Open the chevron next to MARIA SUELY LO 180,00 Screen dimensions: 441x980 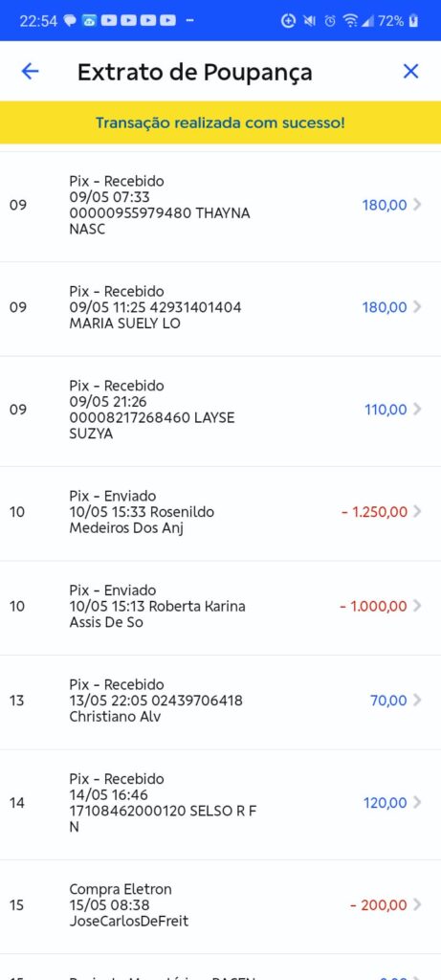coord(417,307)
